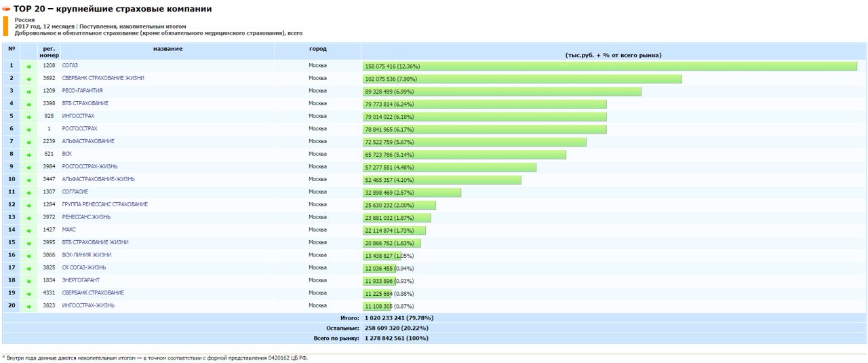Click green arrow next to МАКС

[x=29, y=231]
